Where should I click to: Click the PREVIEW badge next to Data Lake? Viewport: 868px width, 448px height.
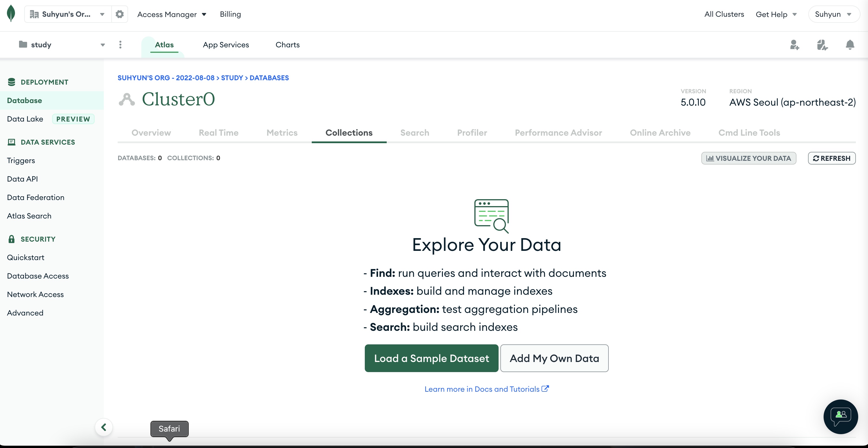(73, 119)
